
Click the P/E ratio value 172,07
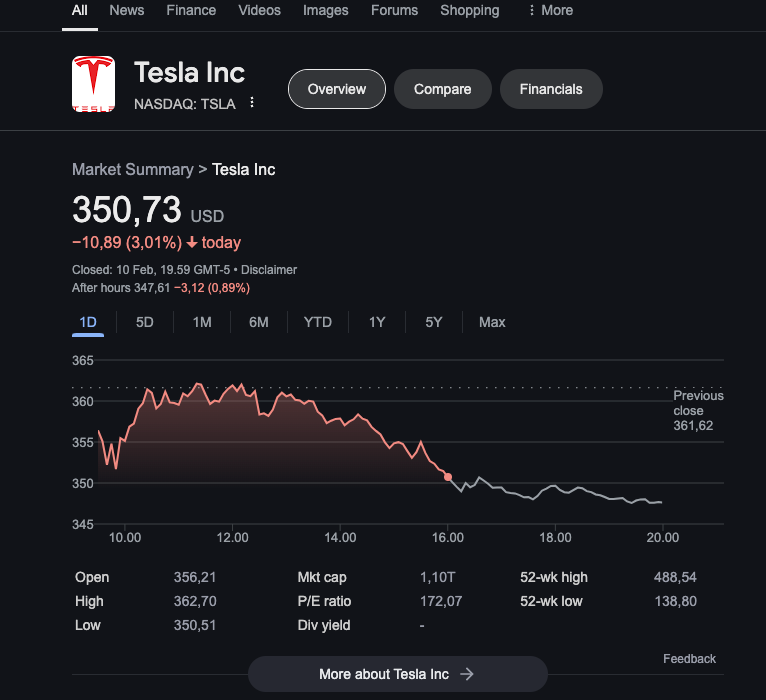click(441, 601)
